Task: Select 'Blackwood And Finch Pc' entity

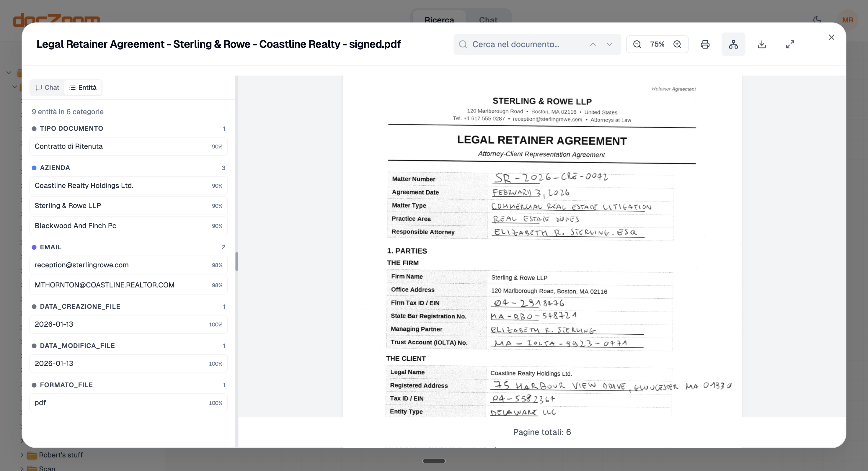Action: pyautogui.click(x=128, y=226)
